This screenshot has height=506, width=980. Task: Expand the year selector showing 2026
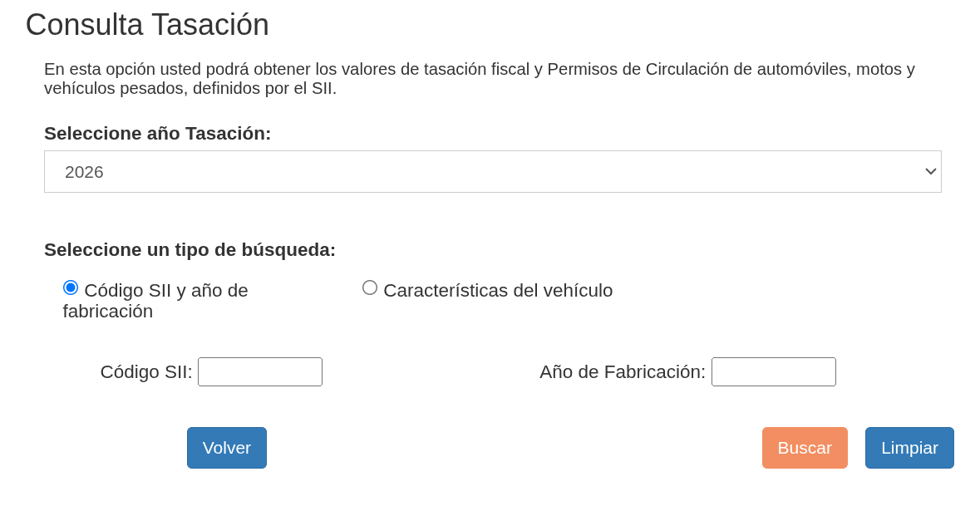pos(492,171)
